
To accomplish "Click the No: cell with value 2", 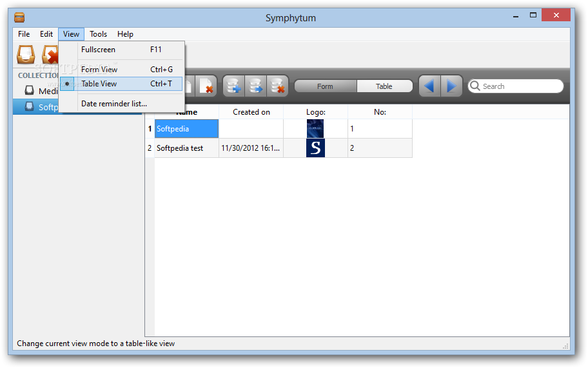I will click(380, 148).
